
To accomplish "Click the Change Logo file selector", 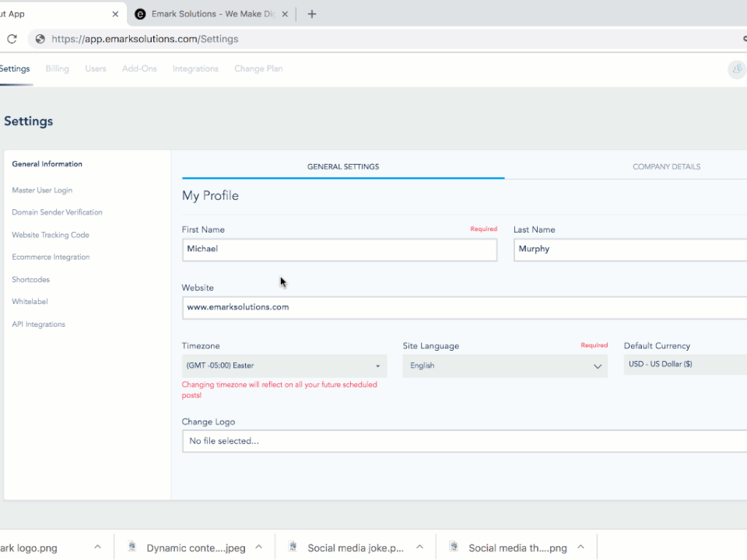I will (464, 441).
